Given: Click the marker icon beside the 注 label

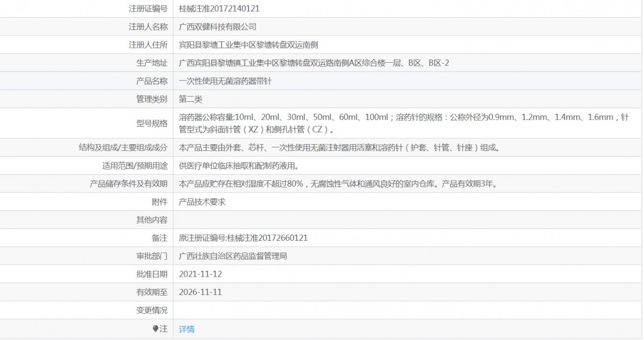Looking at the screenshot, I should (156, 328).
